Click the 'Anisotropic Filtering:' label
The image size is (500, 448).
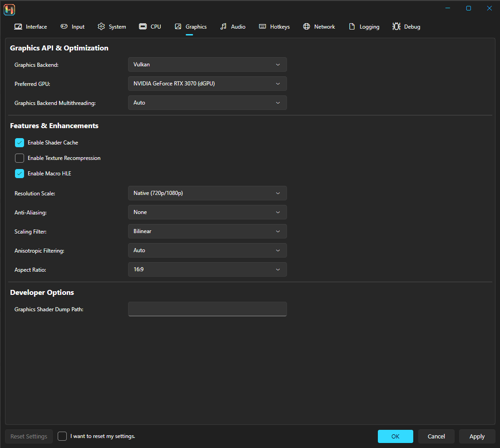[x=39, y=251]
